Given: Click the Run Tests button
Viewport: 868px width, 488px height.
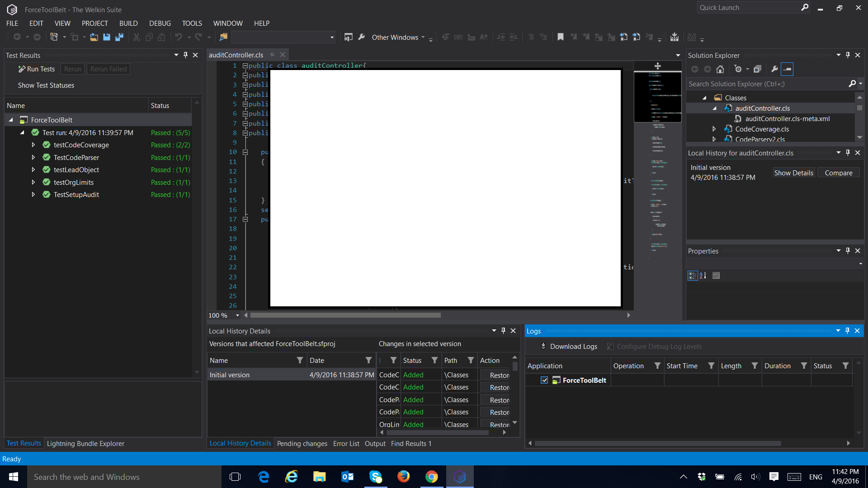Looking at the screenshot, I should pyautogui.click(x=36, y=69).
